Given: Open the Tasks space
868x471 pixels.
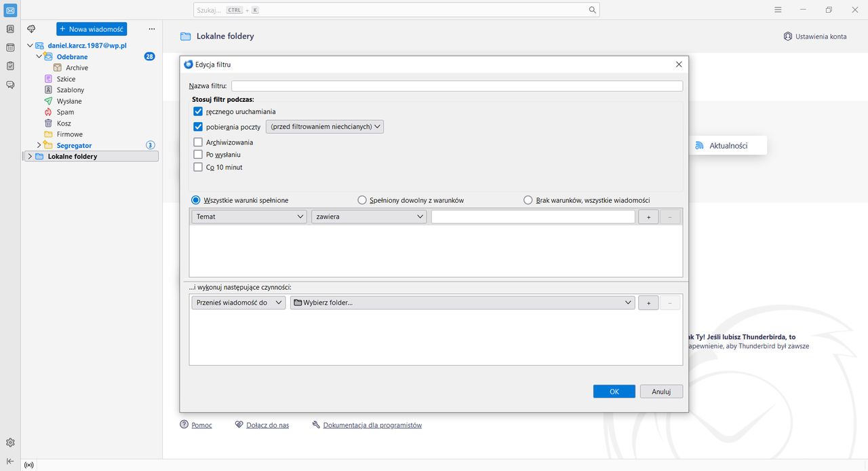Looking at the screenshot, I should coord(10,66).
